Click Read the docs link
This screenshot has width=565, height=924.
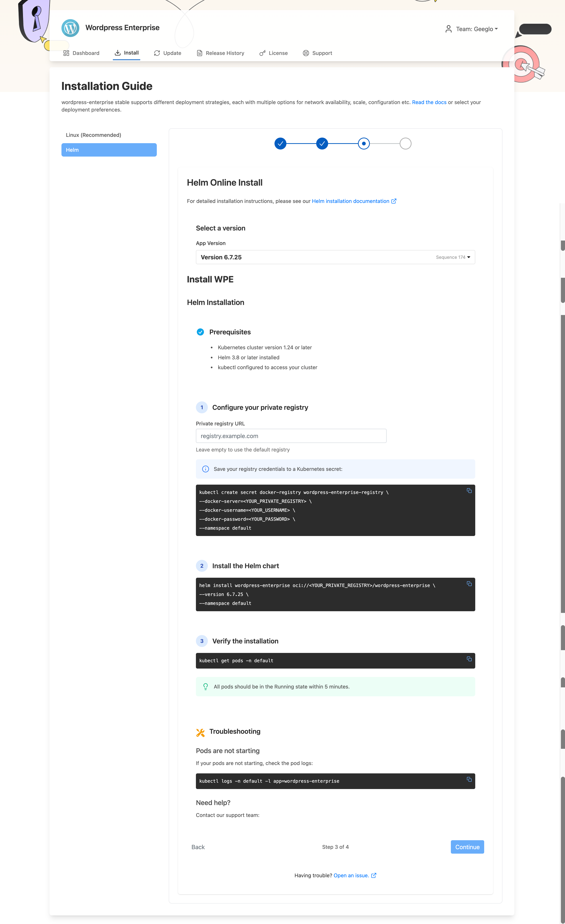[429, 102]
